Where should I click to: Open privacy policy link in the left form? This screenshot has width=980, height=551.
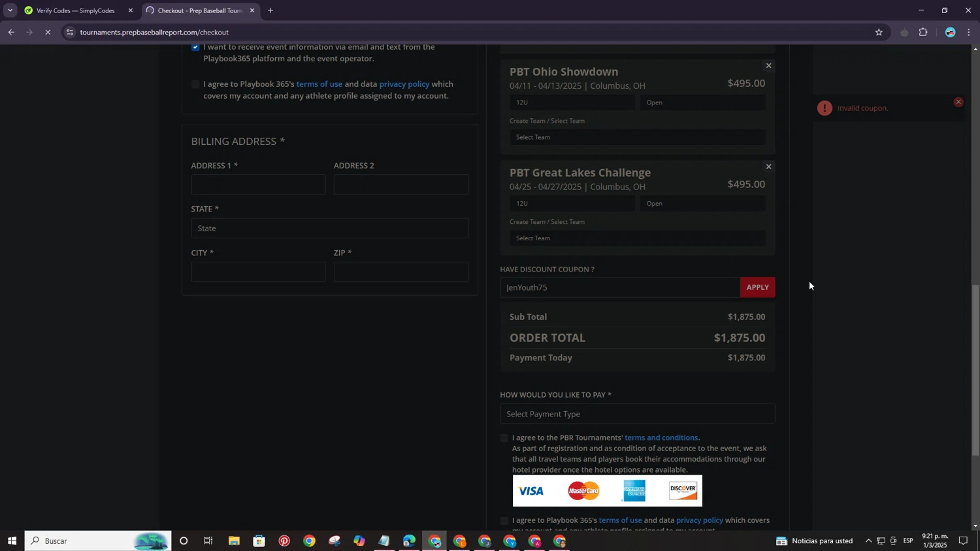(404, 84)
